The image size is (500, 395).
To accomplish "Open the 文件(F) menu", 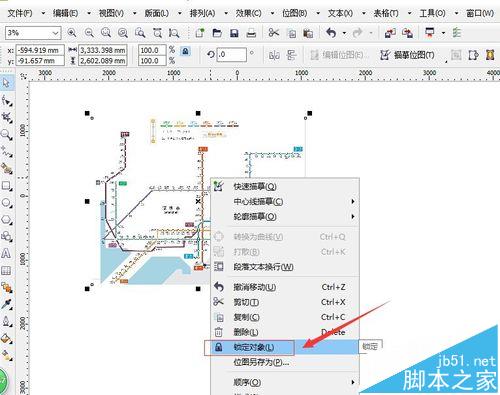I will click(x=20, y=13).
